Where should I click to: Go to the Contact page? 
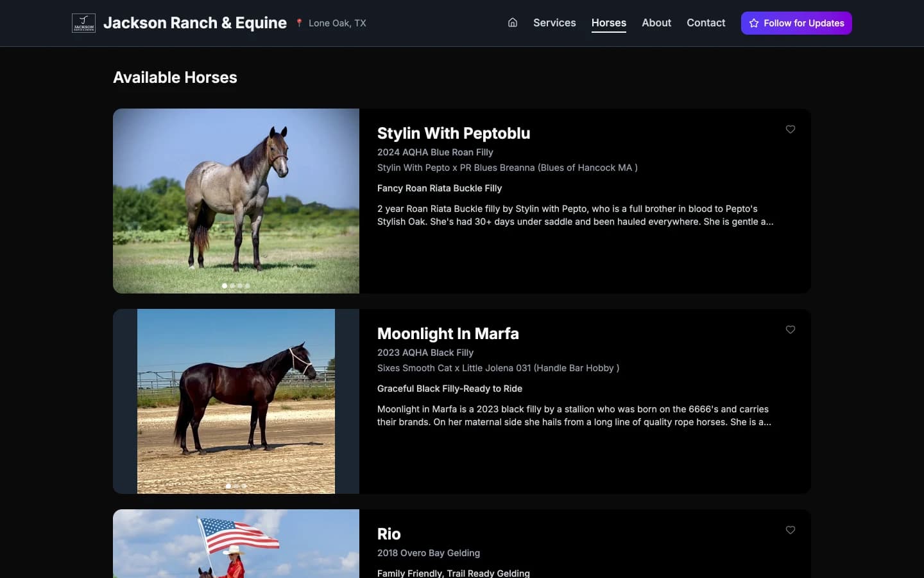click(706, 22)
